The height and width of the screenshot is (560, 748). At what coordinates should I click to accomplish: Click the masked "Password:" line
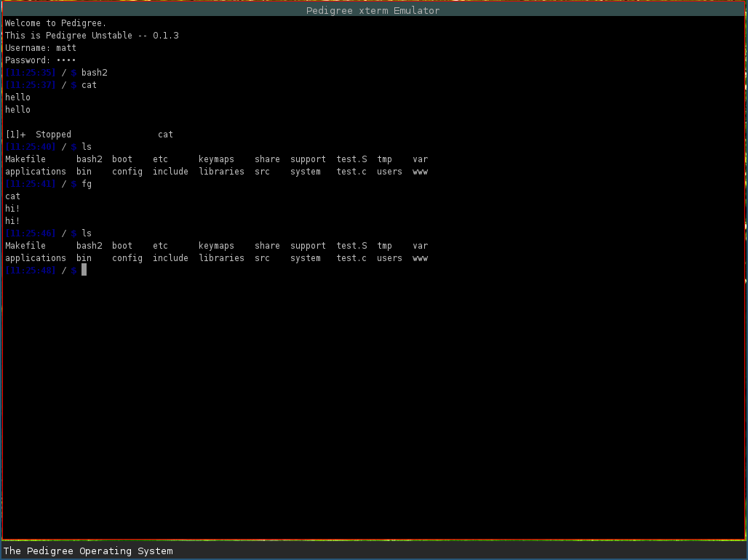pos(41,60)
